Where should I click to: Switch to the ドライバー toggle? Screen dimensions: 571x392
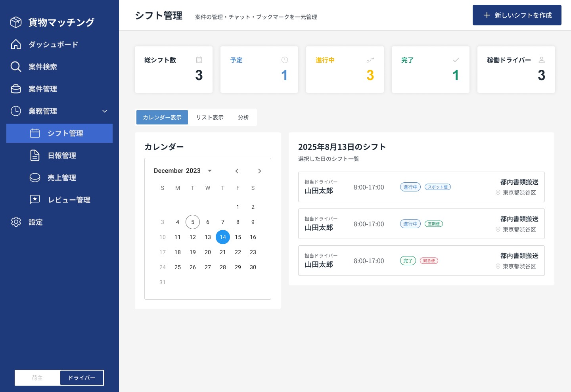(x=81, y=378)
